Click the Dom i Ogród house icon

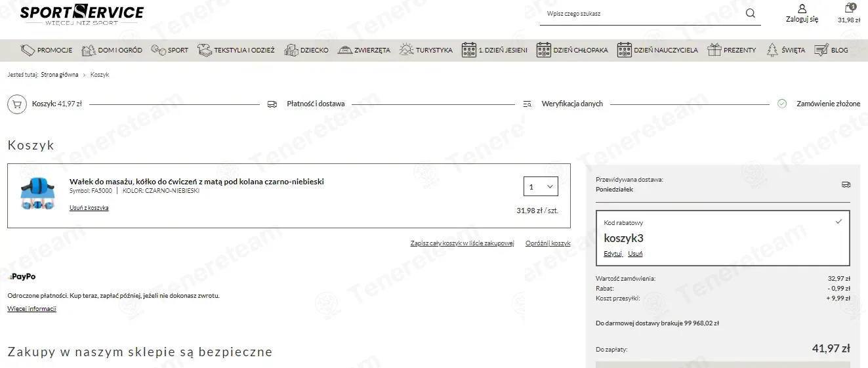point(89,50)
